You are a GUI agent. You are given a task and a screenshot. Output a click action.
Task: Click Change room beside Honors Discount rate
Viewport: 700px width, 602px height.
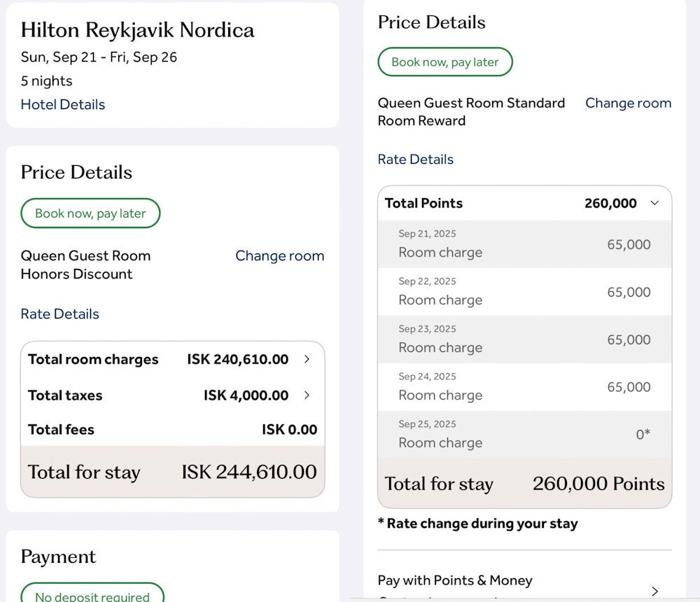click(x=279, y=255)
